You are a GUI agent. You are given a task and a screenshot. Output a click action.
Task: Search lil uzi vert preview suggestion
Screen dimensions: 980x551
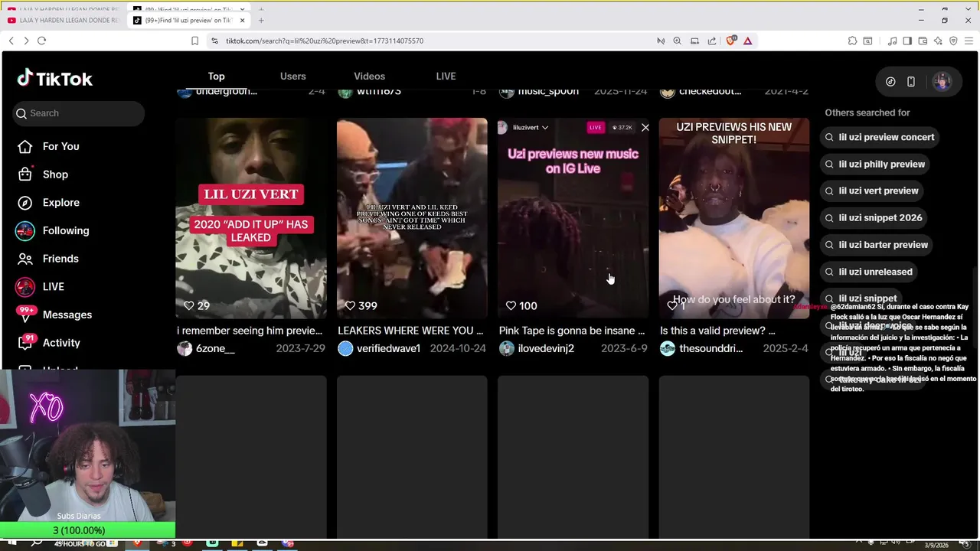[871, 191]
